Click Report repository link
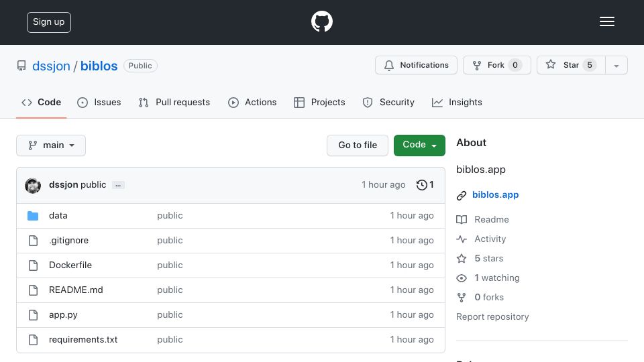644x362 pixels. [492, 317]
